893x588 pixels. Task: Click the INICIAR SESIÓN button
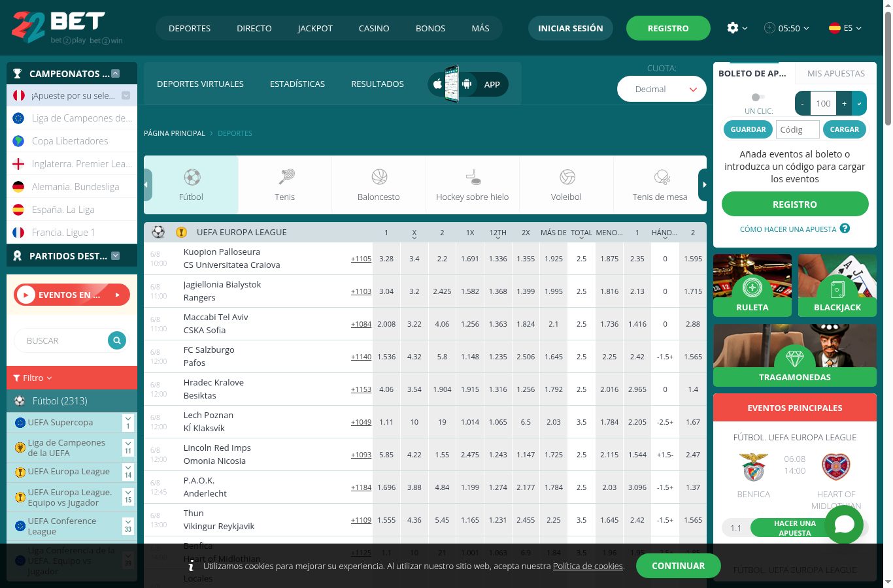click(x=571, y=28)
